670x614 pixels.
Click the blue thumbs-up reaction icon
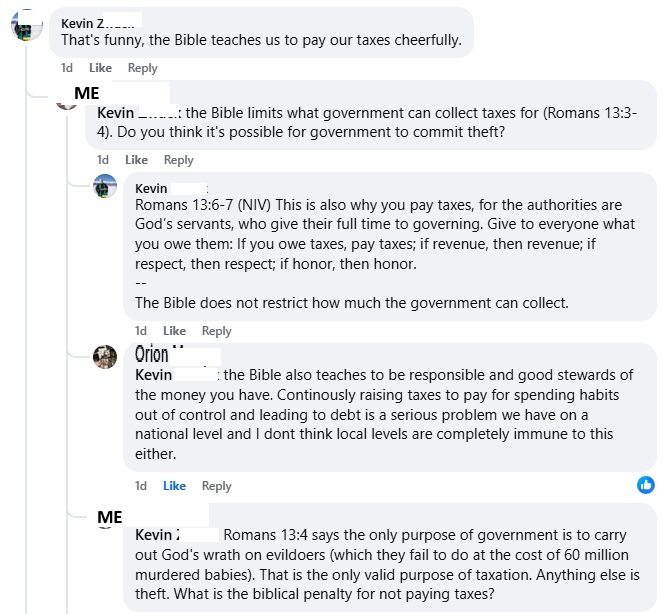point(645,485)
